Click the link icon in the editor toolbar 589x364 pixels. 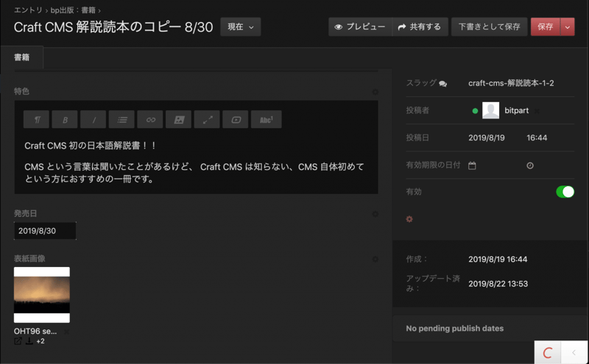pos(150,119)
